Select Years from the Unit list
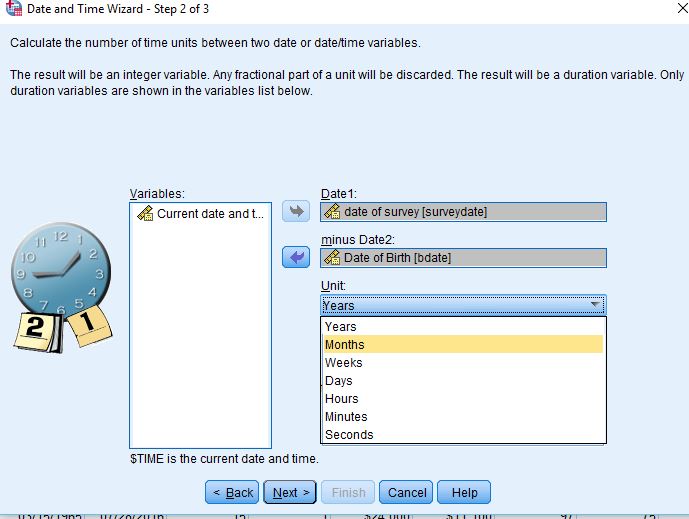The width and height of the screenshot is (689, 519). point(463,327)
